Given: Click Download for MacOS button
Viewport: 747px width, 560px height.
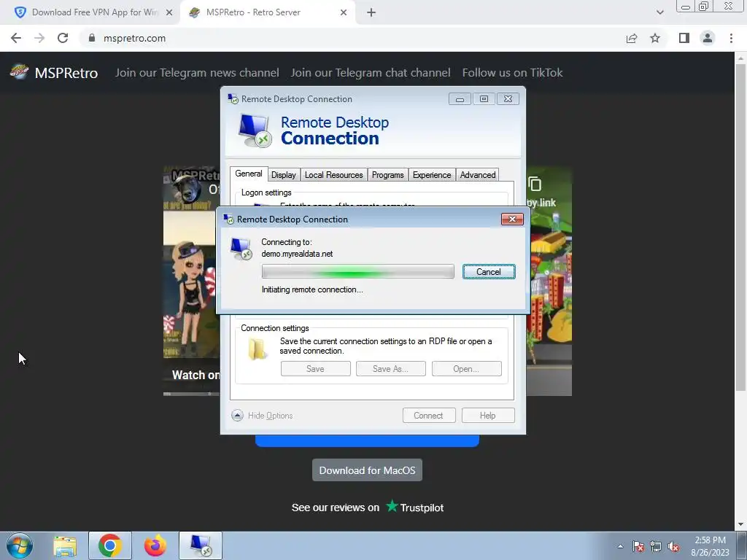Looking at the screenshot, I should click(367, 470).
